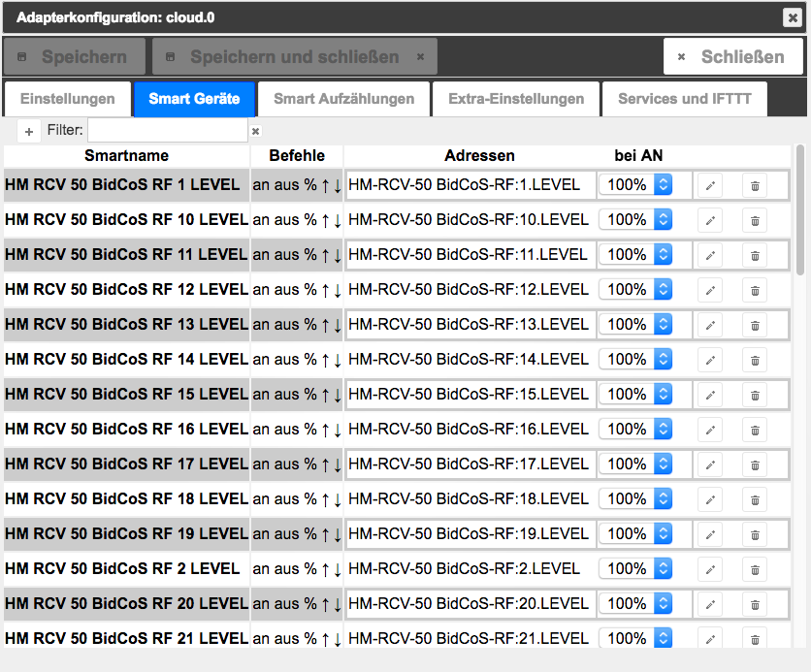Click pencil icon for RF 11 LEVEL

tap(710, 255)
